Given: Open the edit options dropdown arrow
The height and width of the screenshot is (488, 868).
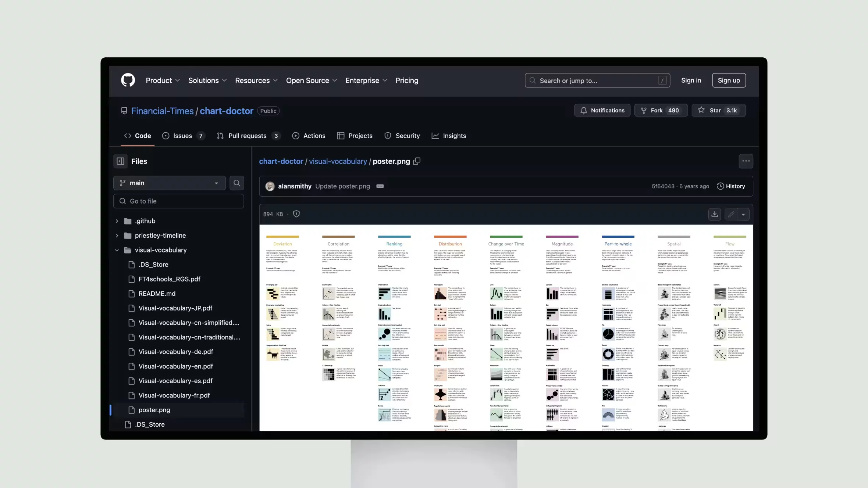Looking at the screenshot, I should (743, 214).
